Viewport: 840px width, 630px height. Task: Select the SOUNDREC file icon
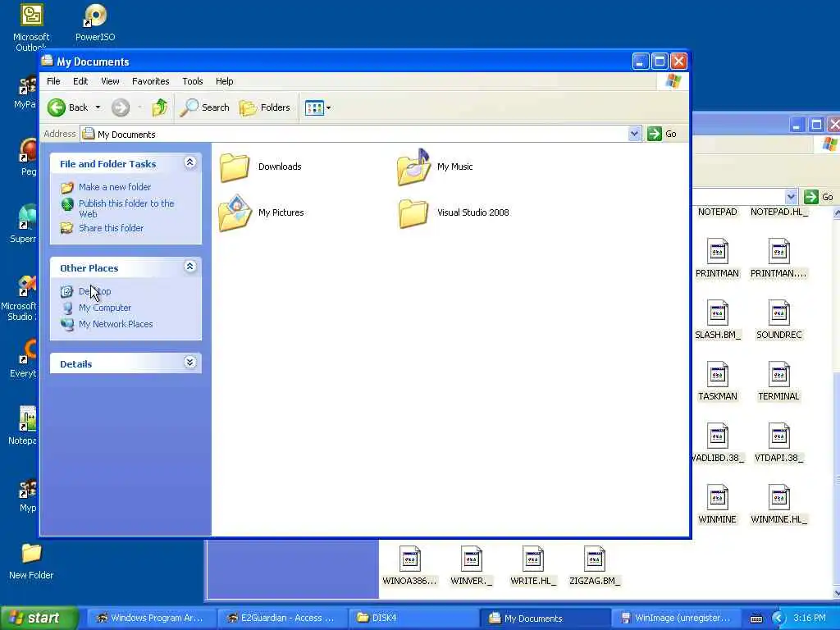coord(778,313)
